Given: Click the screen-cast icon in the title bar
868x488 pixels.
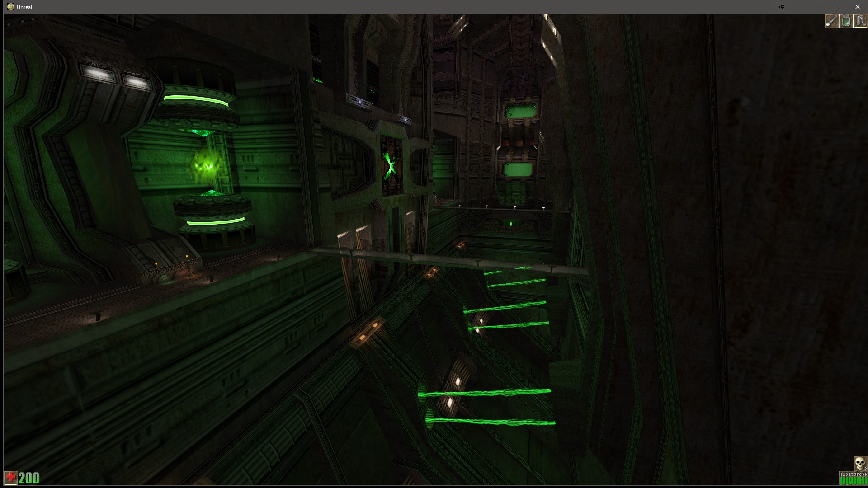Looking at the screenshot, I should [782, 7].
